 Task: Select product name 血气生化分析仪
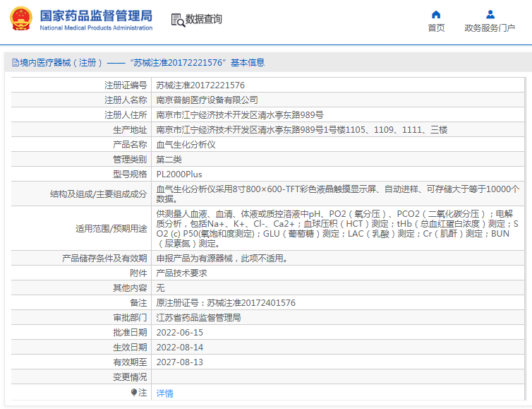[186, 144]
